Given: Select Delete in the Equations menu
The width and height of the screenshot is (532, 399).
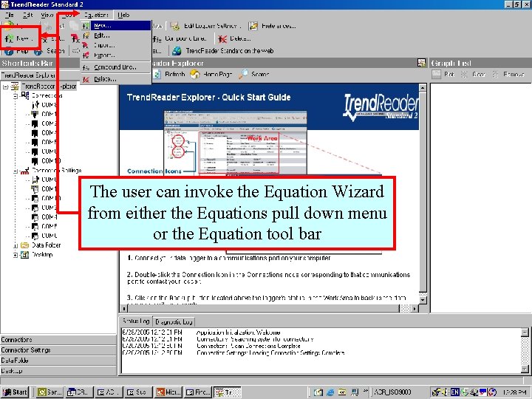Looking at the screenshot, I should pyautogui.click(x=116, y=79).
